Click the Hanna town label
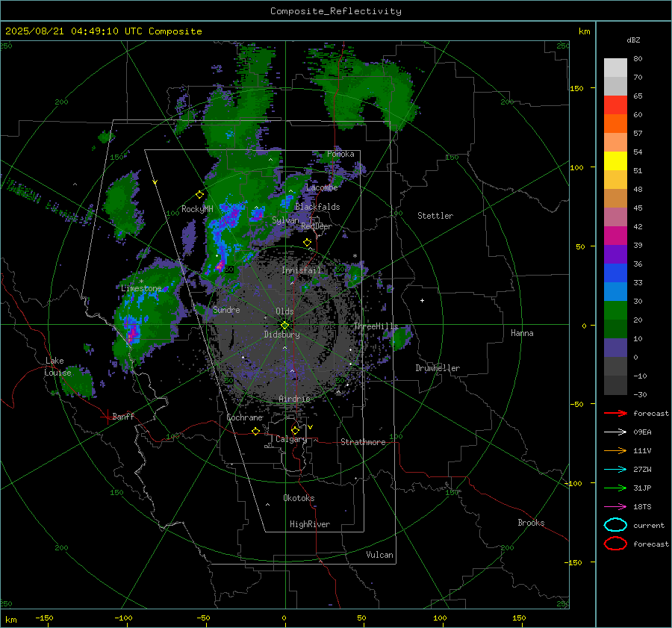This screenshot has width=672, height=628. pos(522,333)
